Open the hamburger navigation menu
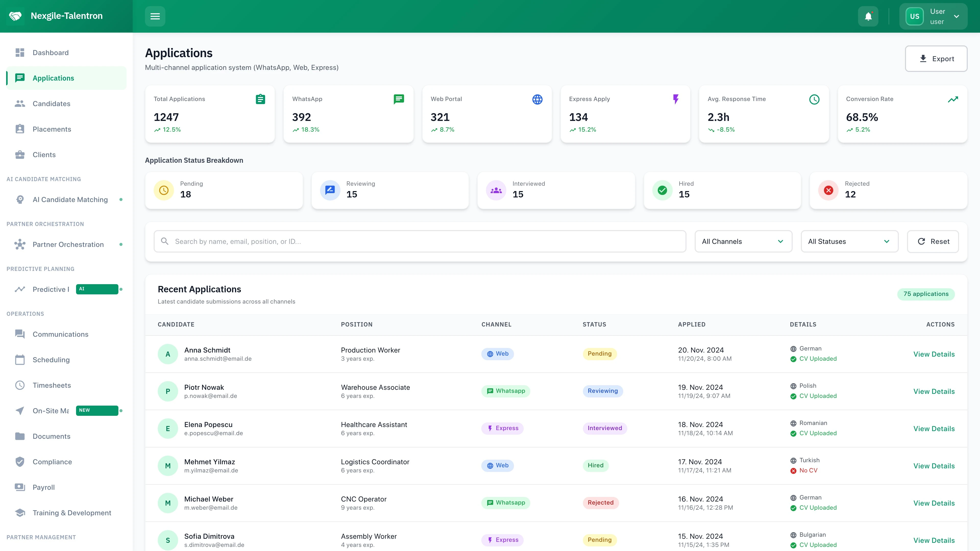This screenshot has width=980, height=551. [155, 16]
